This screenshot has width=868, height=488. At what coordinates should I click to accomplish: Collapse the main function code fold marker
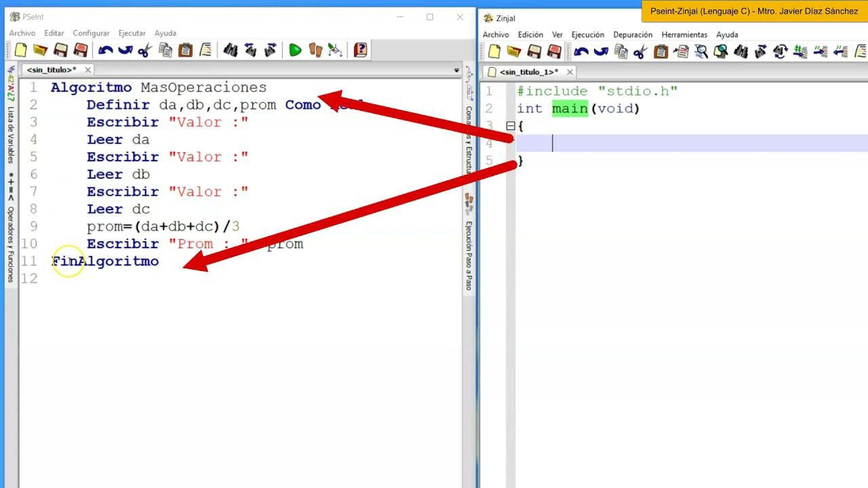(x=511, y=126)
